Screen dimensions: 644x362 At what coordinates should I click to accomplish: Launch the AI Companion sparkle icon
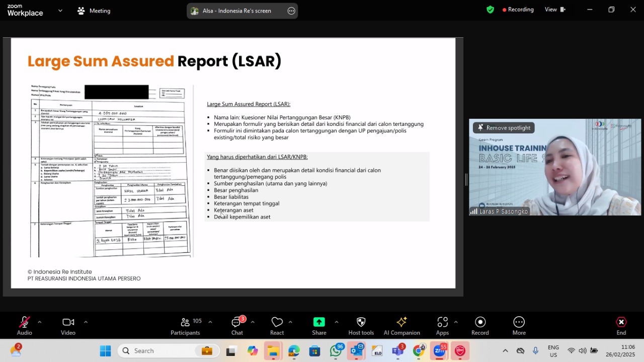coord(401,325)
